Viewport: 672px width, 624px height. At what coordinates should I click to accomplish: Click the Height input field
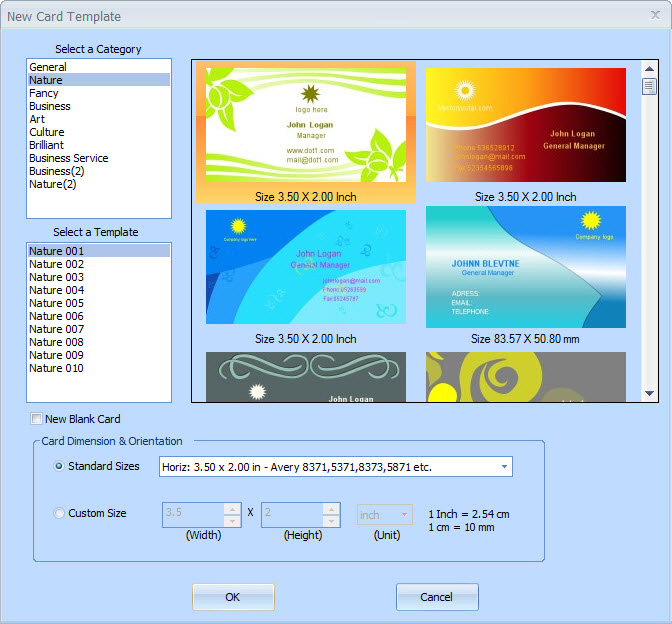291,515
